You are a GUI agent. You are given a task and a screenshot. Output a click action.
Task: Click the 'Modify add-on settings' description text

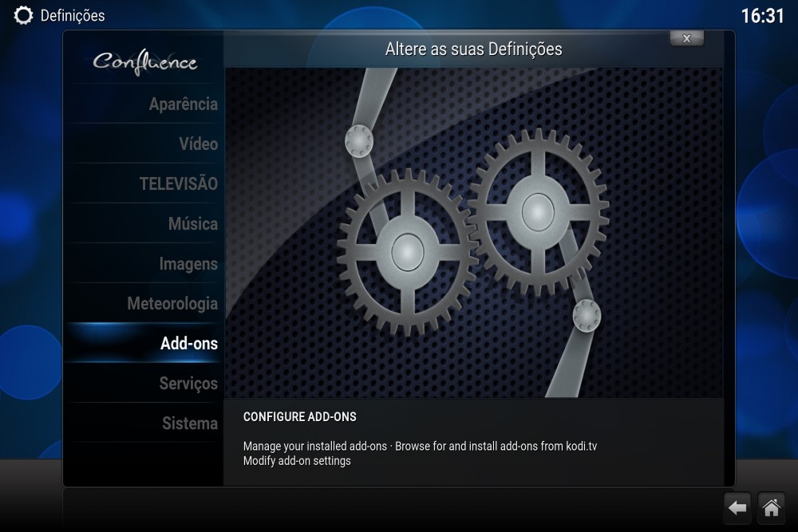pos(297,461)
